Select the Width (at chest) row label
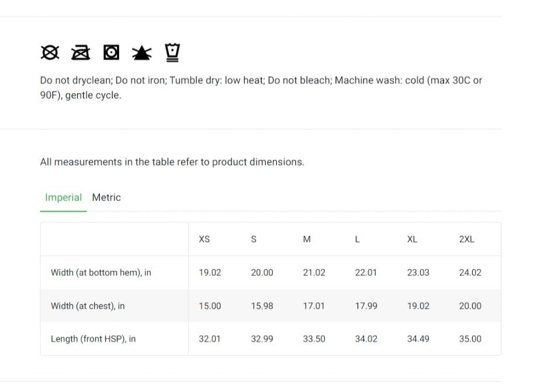 coord(88,306)
